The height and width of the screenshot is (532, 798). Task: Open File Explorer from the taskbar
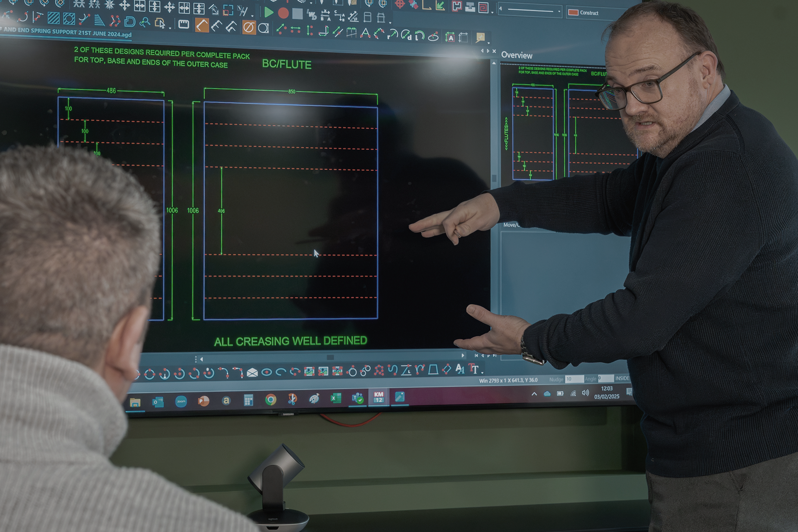pos(135,403)
